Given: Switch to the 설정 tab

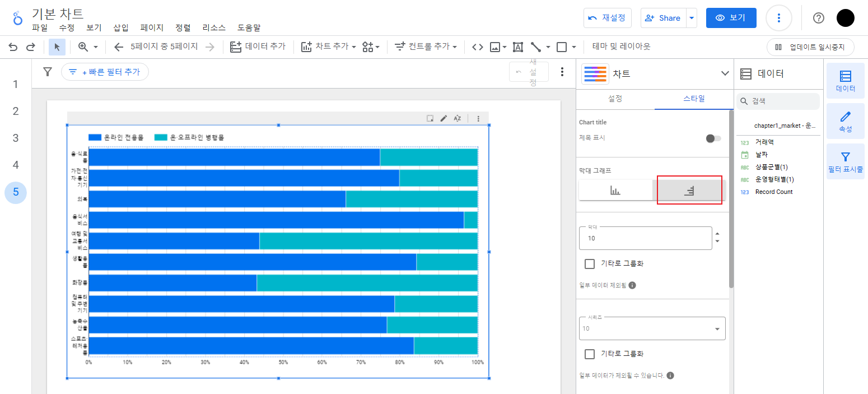Looking at the screenshot, I should pyautogui.click(x=615, y=99).
